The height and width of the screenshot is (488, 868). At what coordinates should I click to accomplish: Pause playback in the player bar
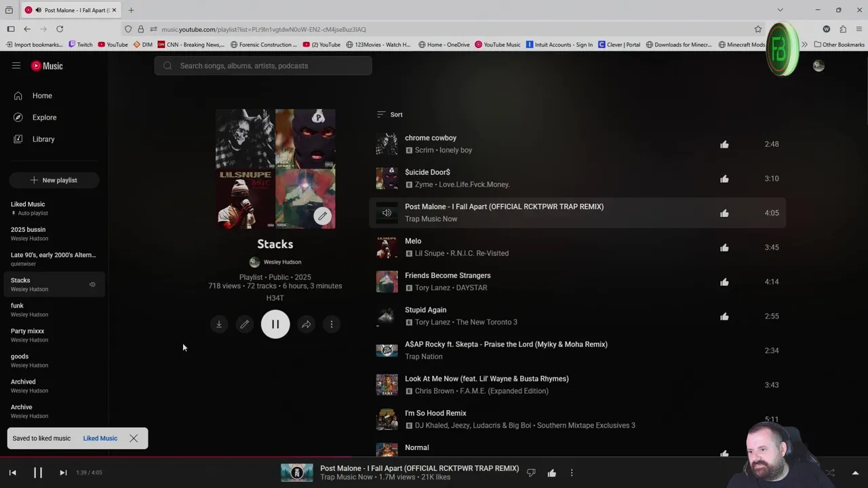[38, 472]
